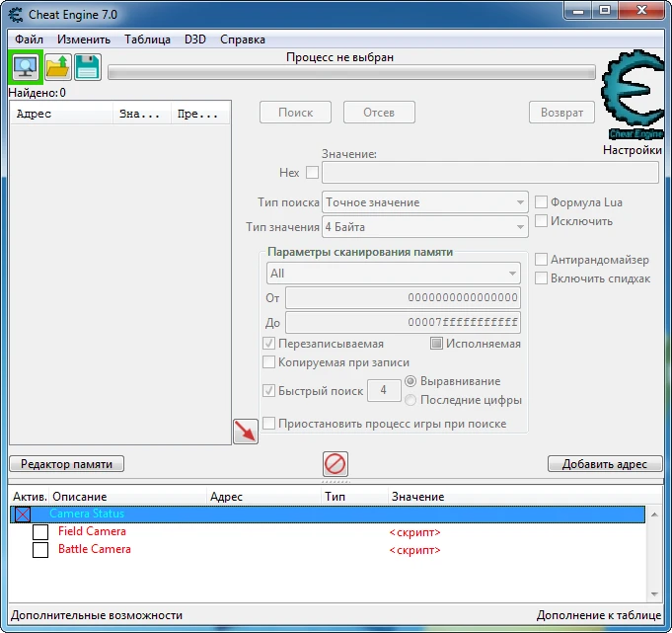Click Дополнение к таблице in status bar
The image size is (672, 633).
click(599, 615)
